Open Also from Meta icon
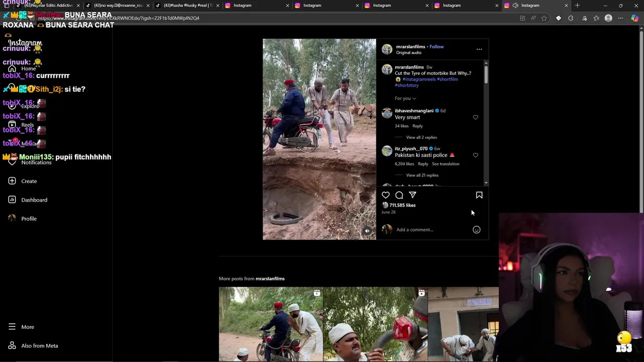 12,345
